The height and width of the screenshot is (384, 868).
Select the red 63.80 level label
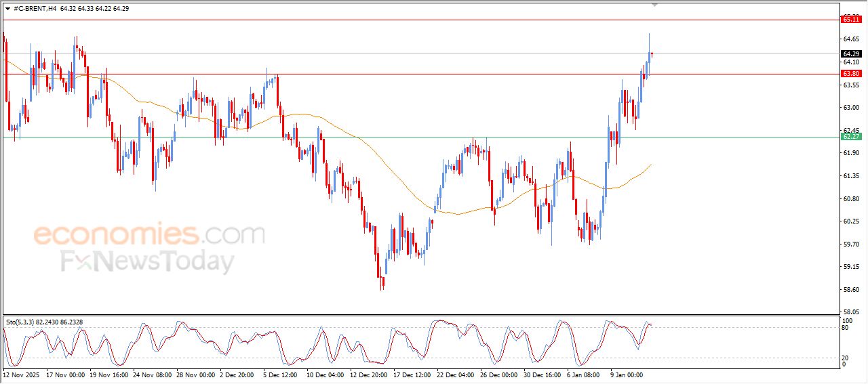851,73
